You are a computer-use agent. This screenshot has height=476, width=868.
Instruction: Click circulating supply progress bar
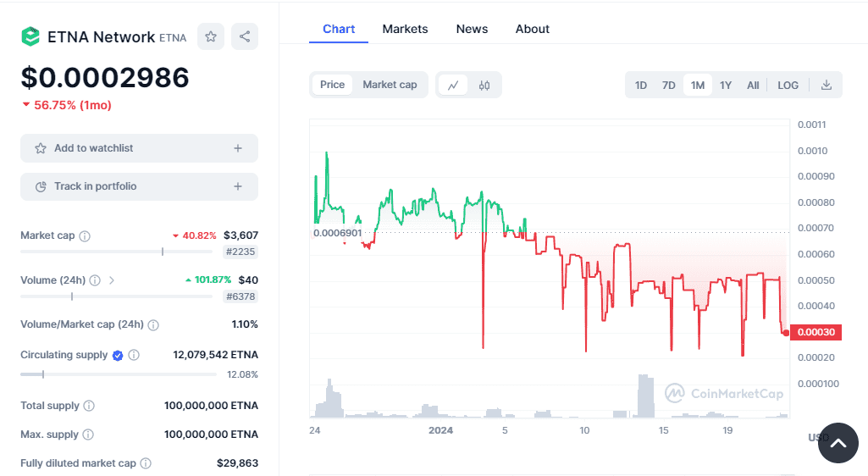[119, 374]
